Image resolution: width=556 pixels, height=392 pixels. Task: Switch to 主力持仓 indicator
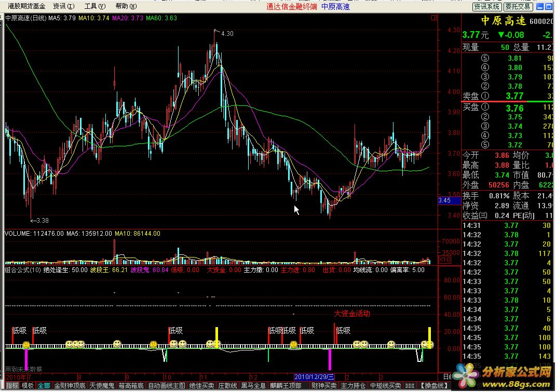(353, 386)
